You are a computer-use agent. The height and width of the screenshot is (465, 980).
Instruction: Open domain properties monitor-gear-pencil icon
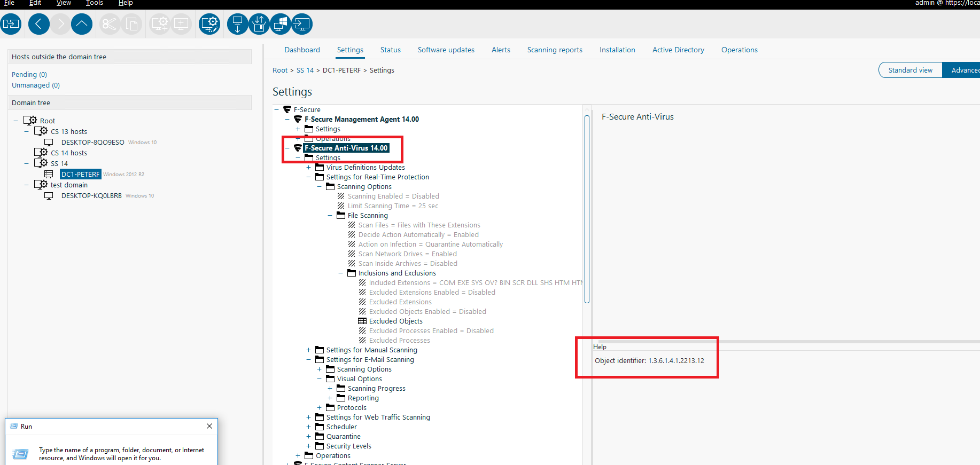pyautogui.click(x=209, y=24)
